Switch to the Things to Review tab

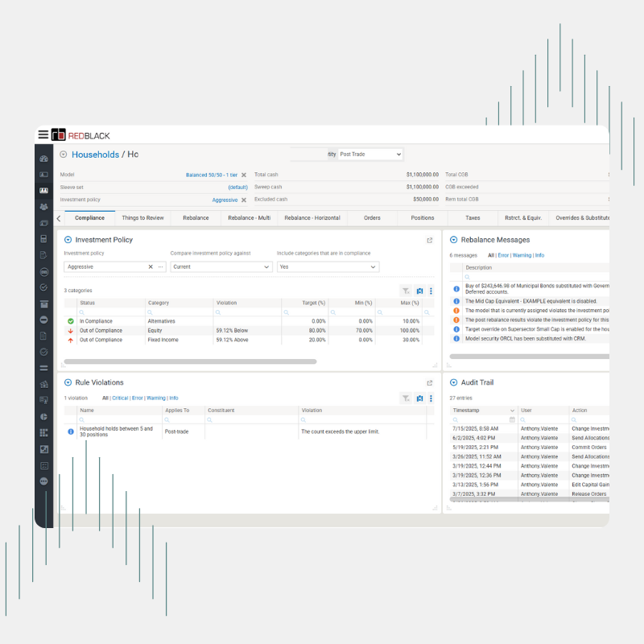click(x=142, y=218)
